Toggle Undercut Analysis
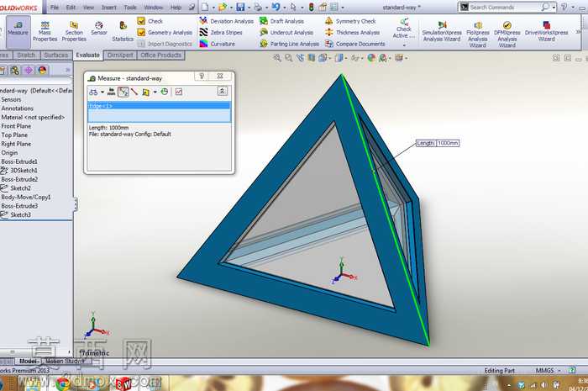 click(286, 33)
